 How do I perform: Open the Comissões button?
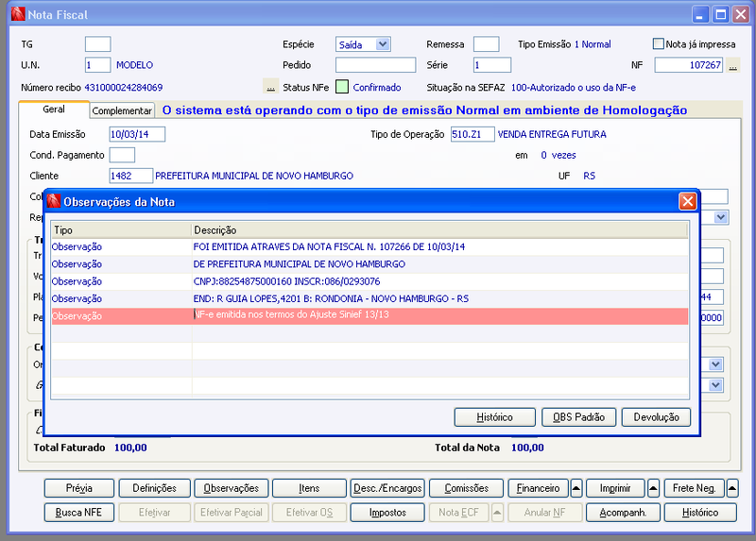466,488
